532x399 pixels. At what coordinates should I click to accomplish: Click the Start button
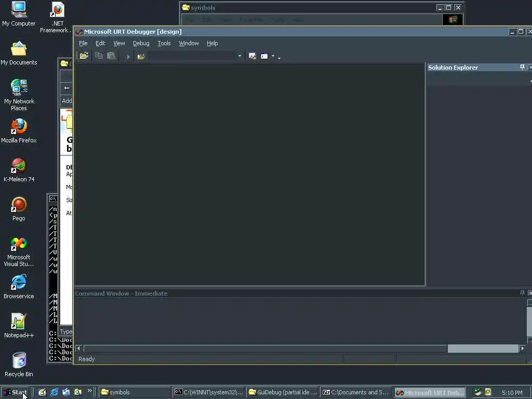tap(16, 392)
